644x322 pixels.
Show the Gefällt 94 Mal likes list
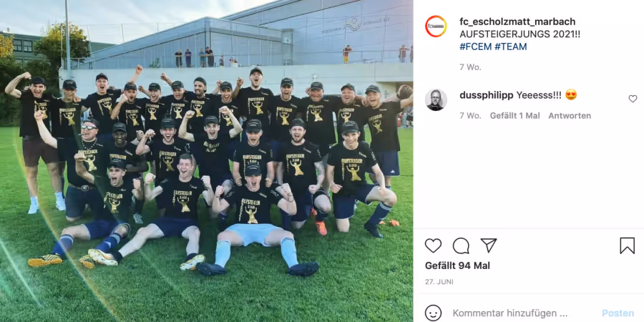(457, 265)
